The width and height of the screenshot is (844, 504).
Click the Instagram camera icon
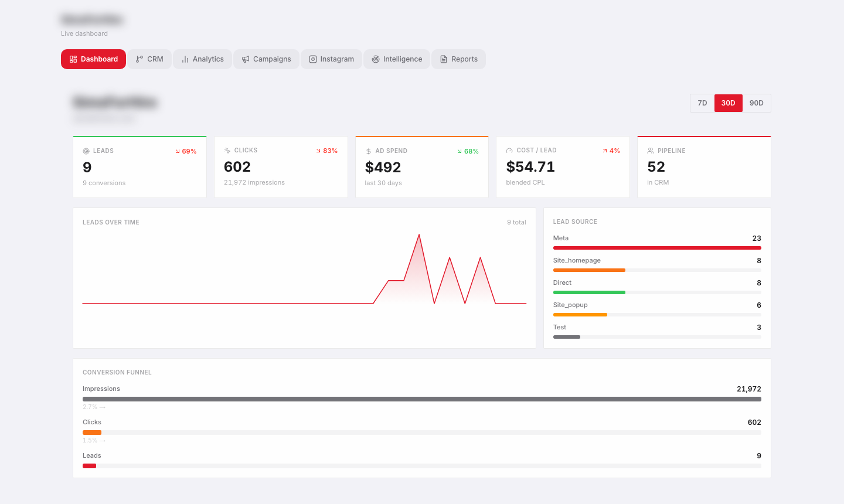coord(313,59)
